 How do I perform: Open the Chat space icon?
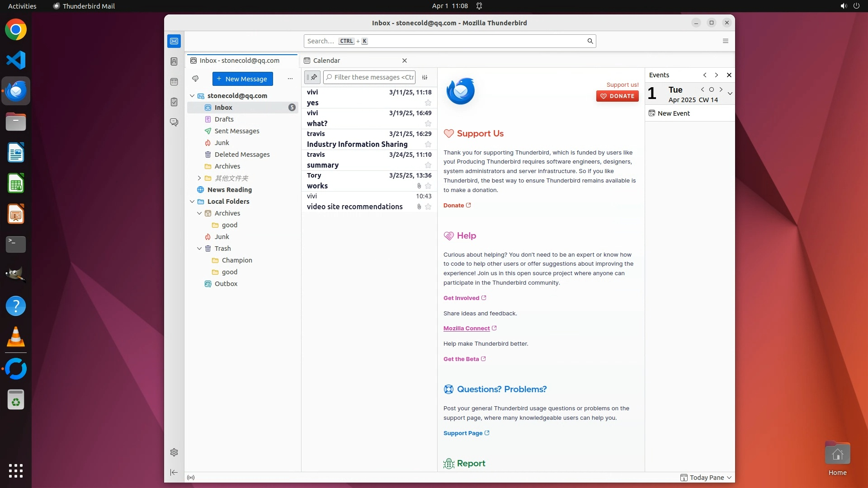[174, 122]
